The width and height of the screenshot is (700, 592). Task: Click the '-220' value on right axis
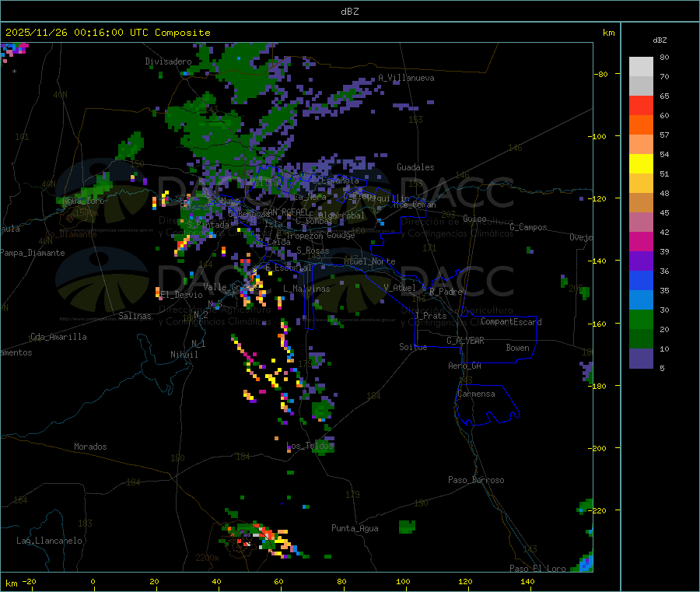click(x=598, y=511)
